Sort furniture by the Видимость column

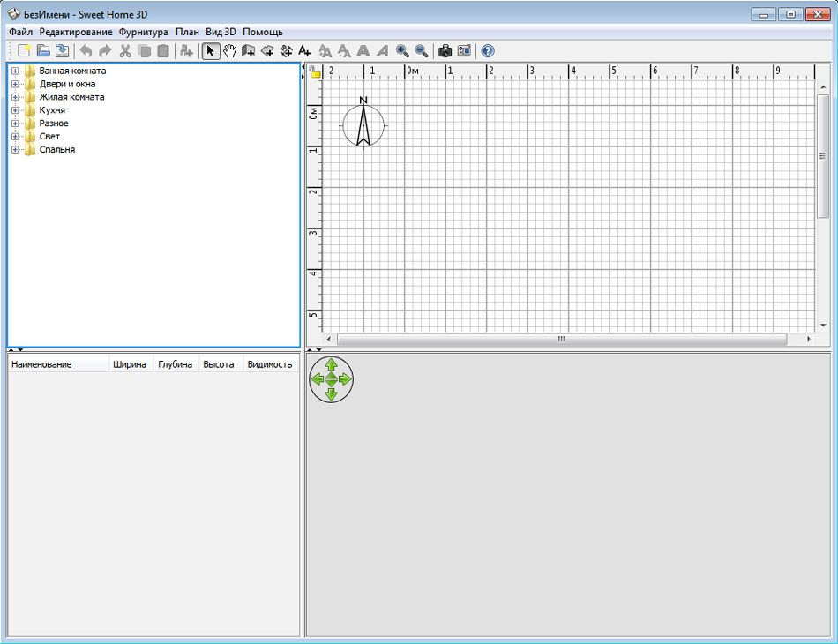[271, 364]
